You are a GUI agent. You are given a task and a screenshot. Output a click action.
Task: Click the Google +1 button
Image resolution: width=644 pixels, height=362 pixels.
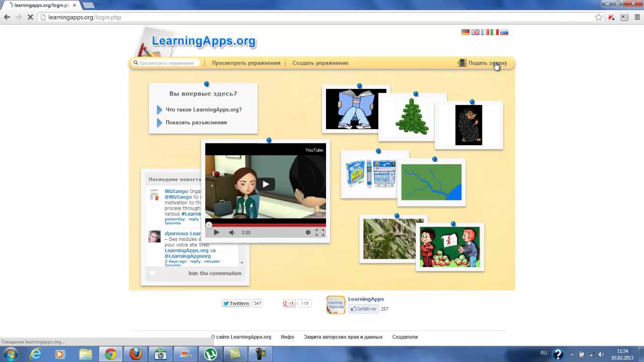click(289, 303)
